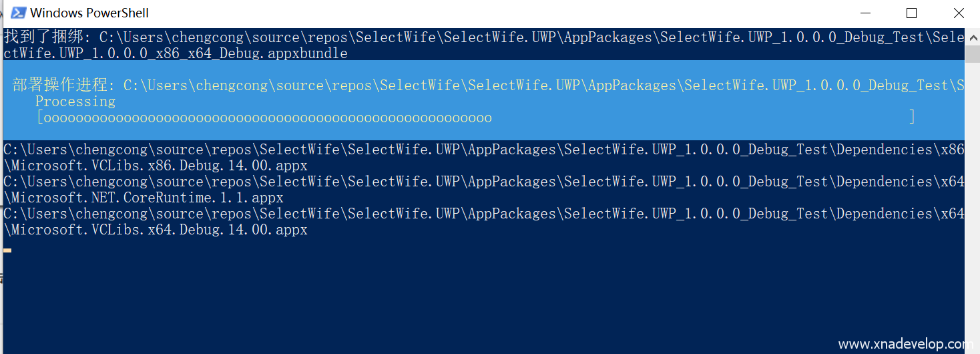Click the opening bracket of the progress bar

click(x=39, y=118)
